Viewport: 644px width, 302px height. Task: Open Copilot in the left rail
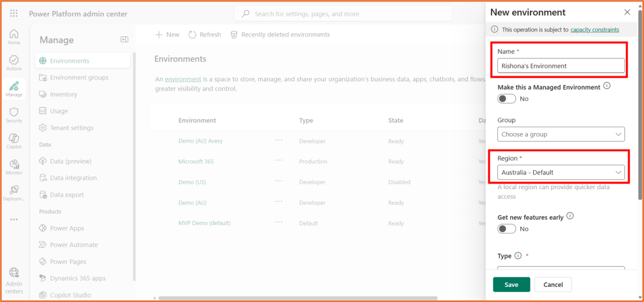[14, 141]
